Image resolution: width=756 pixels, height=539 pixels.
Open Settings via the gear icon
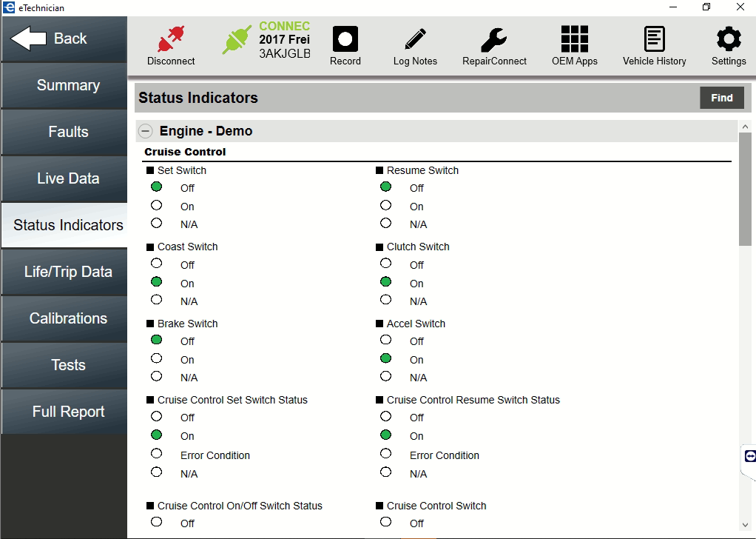[729, 37]
